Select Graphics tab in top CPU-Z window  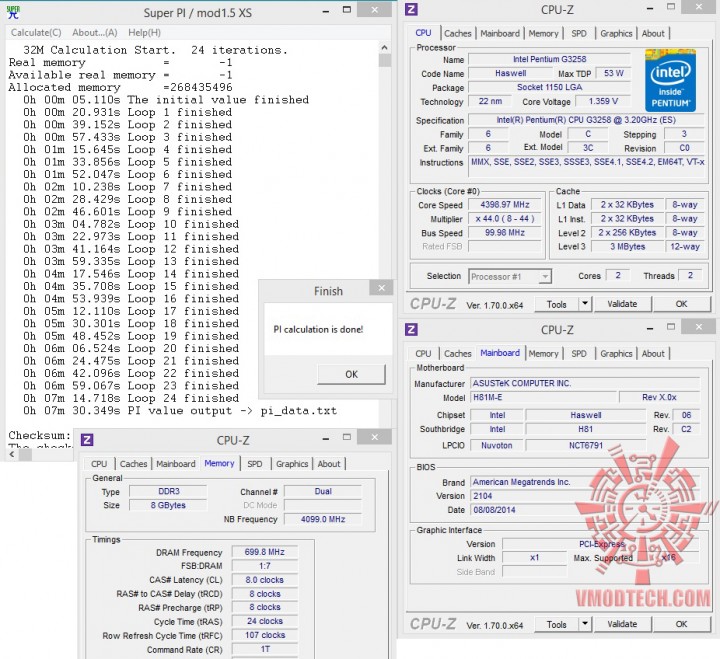[616, 33]
